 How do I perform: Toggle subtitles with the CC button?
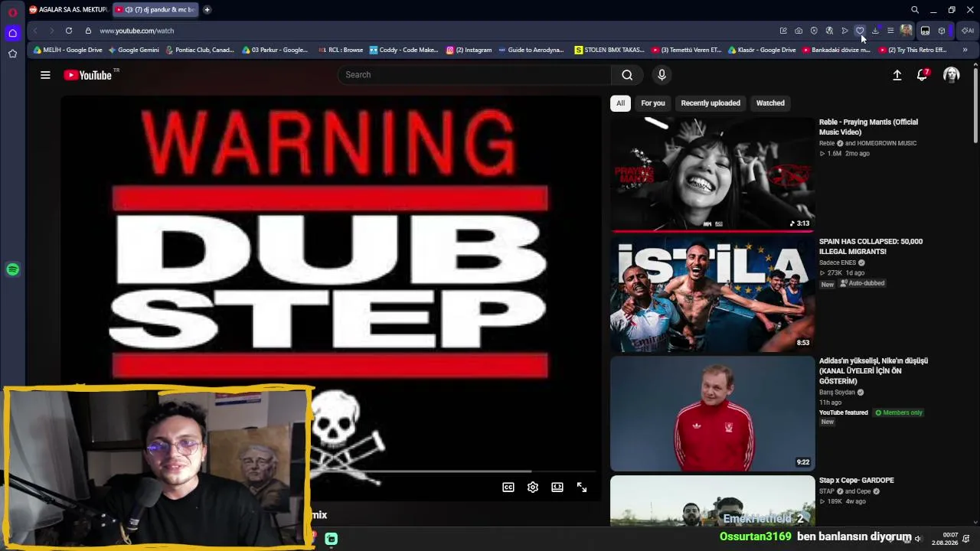coord(508,487)
